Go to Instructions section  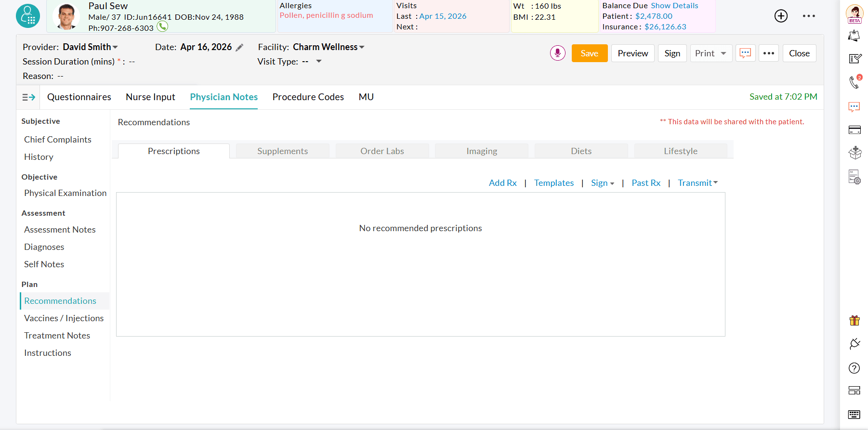click(x=48, y=353)
